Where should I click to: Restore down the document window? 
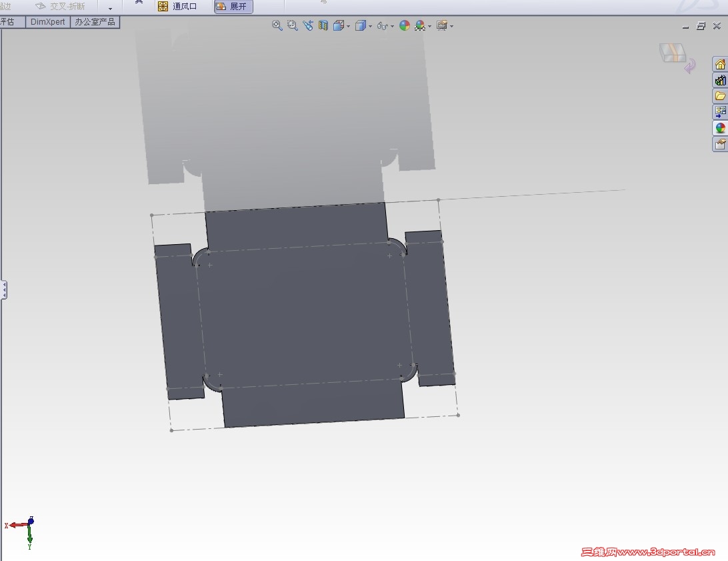701,26
